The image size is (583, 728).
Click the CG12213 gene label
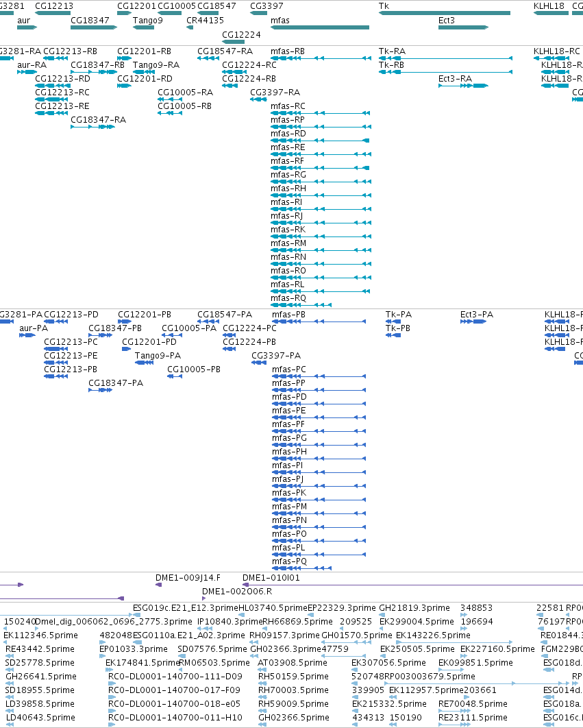(x=54, y=6)
